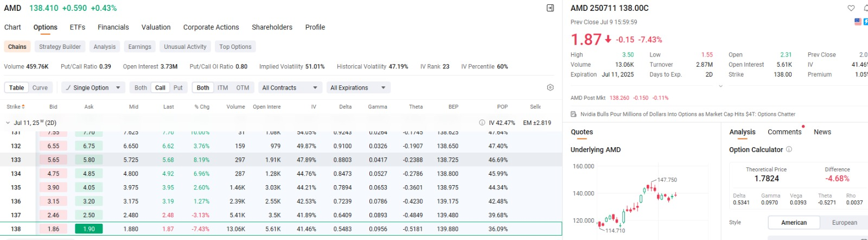Show only Call options
Image resolution: width=868 pixels, height=240 pixels.
[160, 87]
